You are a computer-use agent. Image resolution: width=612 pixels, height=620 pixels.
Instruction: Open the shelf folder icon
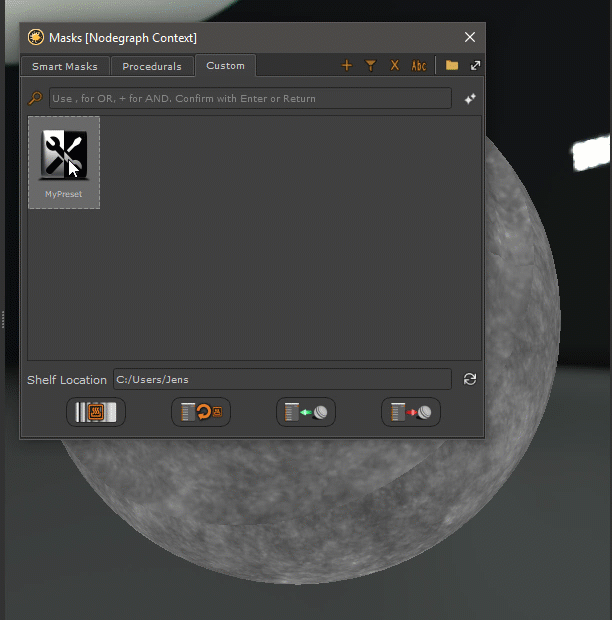coord(452,66)
